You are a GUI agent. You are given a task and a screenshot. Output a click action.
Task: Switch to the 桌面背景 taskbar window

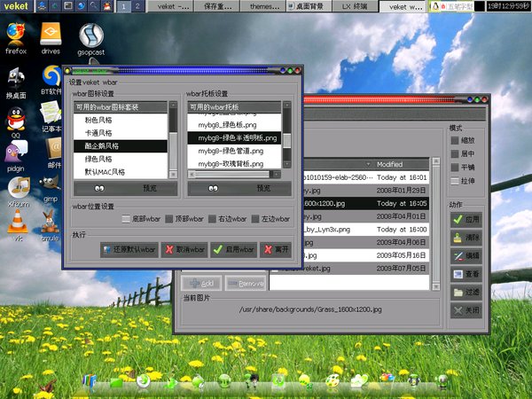click(x=309, y=7)
